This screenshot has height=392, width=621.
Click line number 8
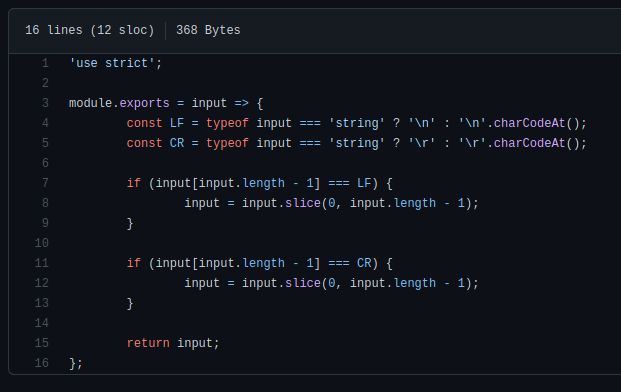coord(45,203)
